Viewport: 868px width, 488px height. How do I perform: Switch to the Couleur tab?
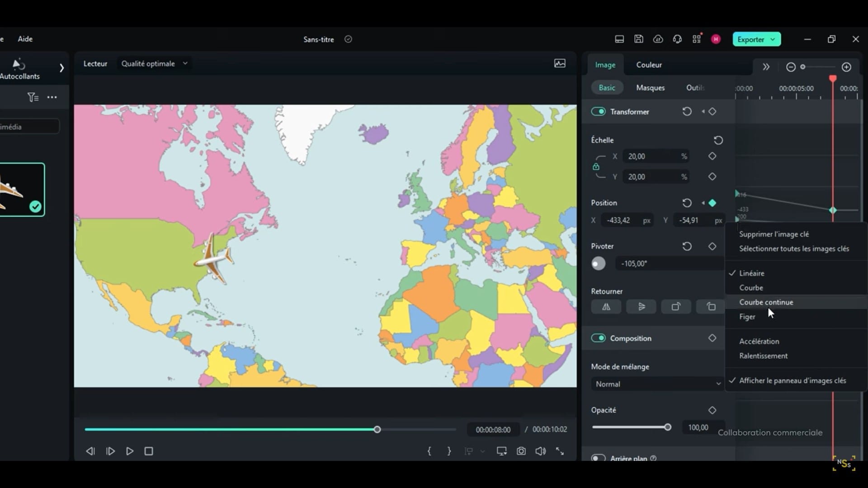(x=649, y=64)
